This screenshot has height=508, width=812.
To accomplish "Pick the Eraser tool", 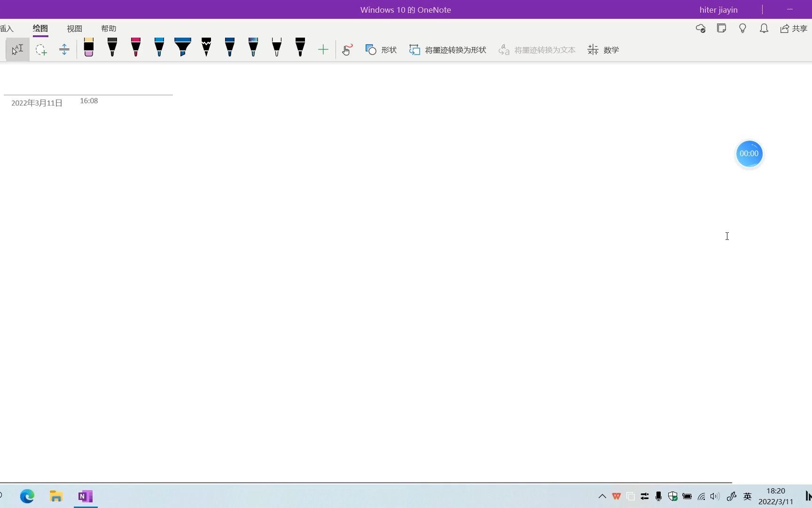I will click(x=89, y=48).
